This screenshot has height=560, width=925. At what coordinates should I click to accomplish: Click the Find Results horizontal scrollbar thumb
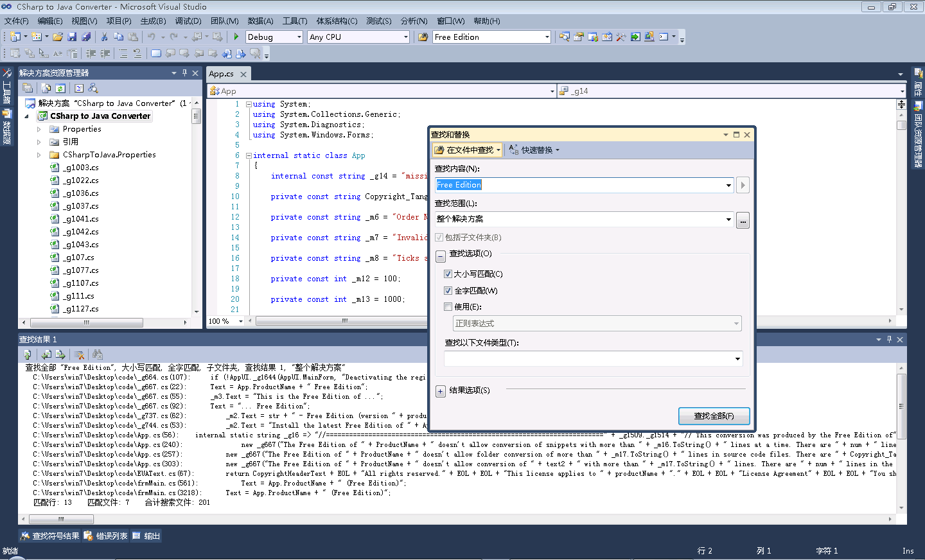62,519
